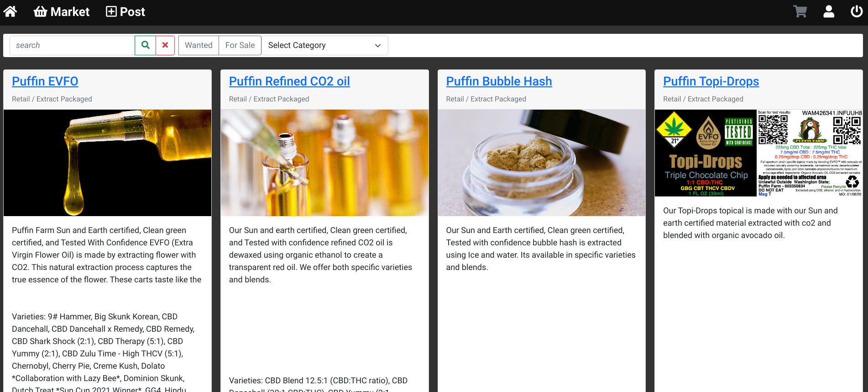Open the user profile icon
This screenshot has width=868, height=392.
point(829,11)
